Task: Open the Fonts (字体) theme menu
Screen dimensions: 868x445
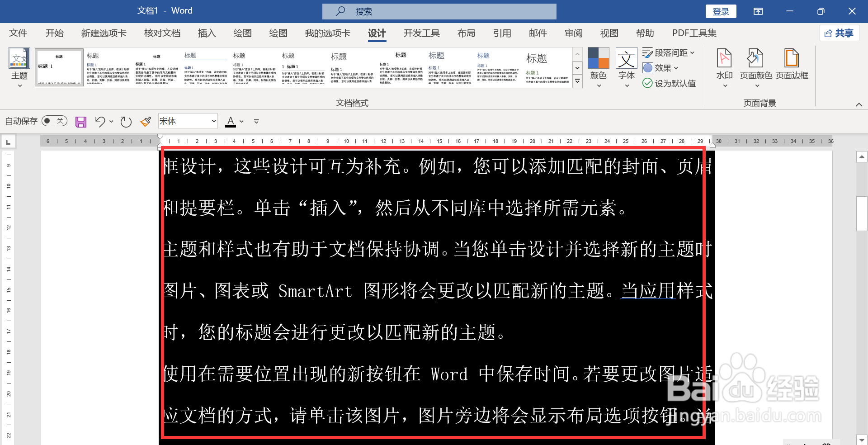Action: 627,67
